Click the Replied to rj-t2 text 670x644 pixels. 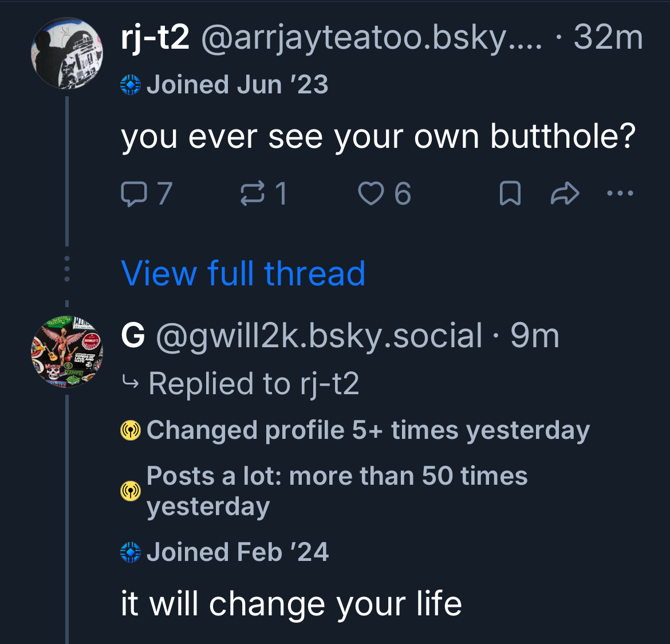coord(254,383)
